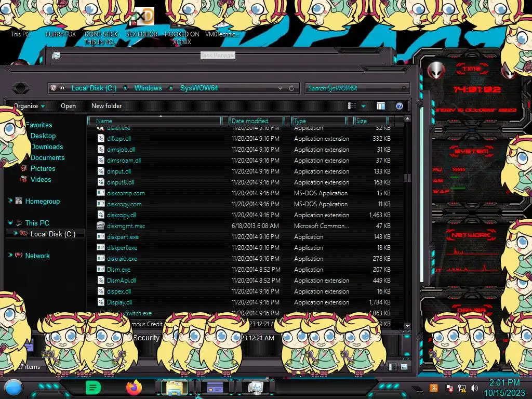Select file diskperf.exe
This screenshot has height=399, width=532.
click(x=122, y=248)
